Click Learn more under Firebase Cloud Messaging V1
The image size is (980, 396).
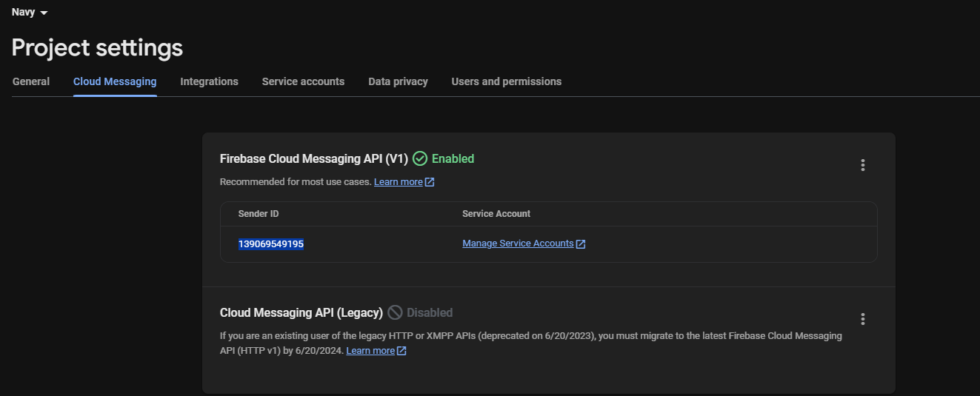click(x=398, y=182)
